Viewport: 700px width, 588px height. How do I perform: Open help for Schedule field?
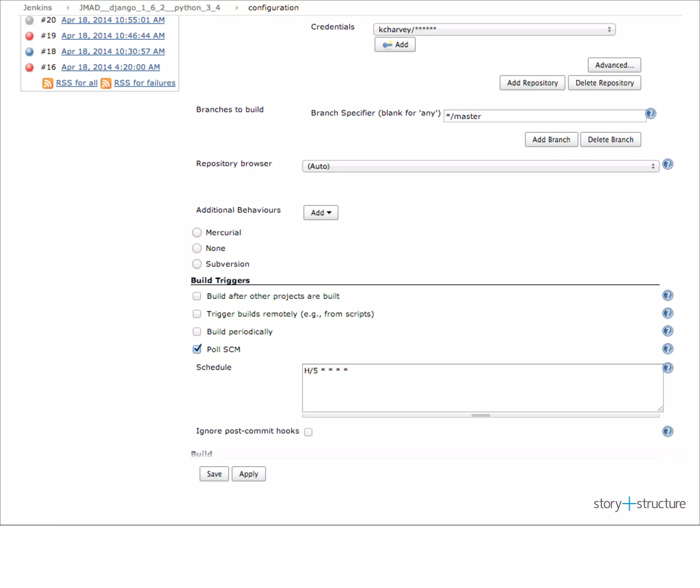pyautogui.click(x=668, y=368)
